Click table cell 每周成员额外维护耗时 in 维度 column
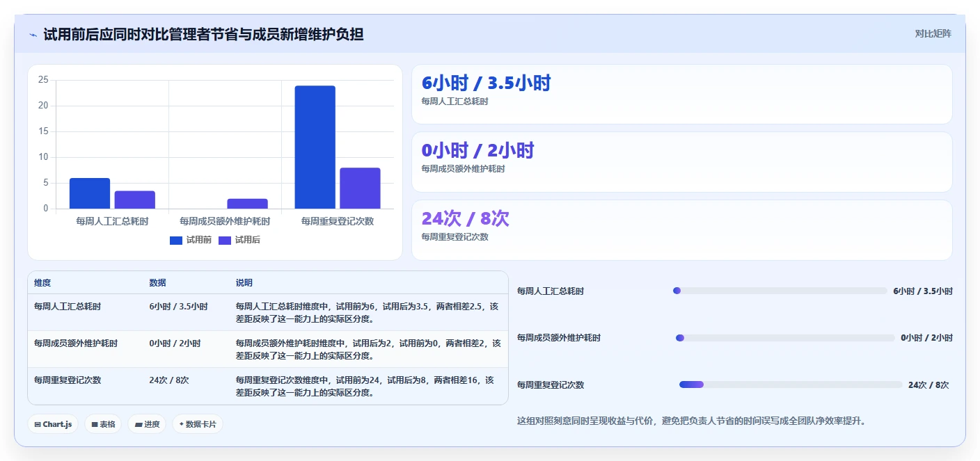The height and width of the screenshot is (461, 980). [76, 343]
